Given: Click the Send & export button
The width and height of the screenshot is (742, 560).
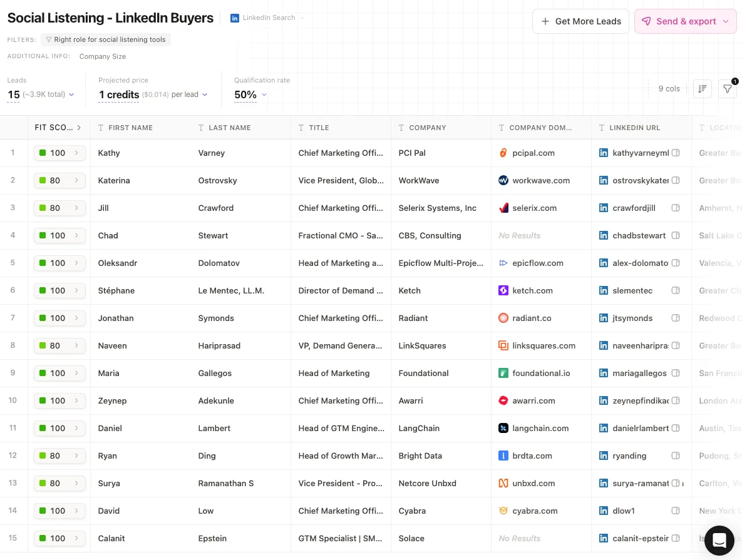Looking at the screenshot, I should (x=685, y=21).
